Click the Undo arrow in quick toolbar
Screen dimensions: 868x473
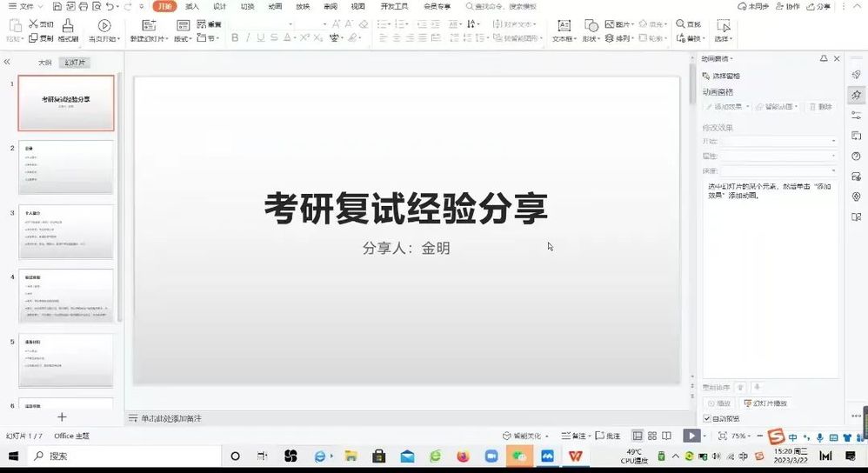[x=109, y=7]
